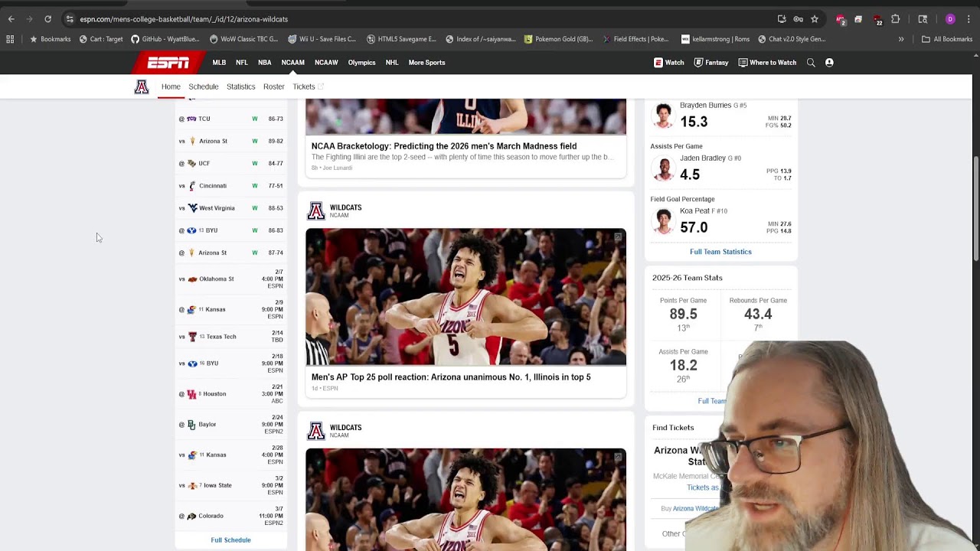Switch to the Statistics tab
This screenshot has height=551, width=980.
[x=240, y=87]
